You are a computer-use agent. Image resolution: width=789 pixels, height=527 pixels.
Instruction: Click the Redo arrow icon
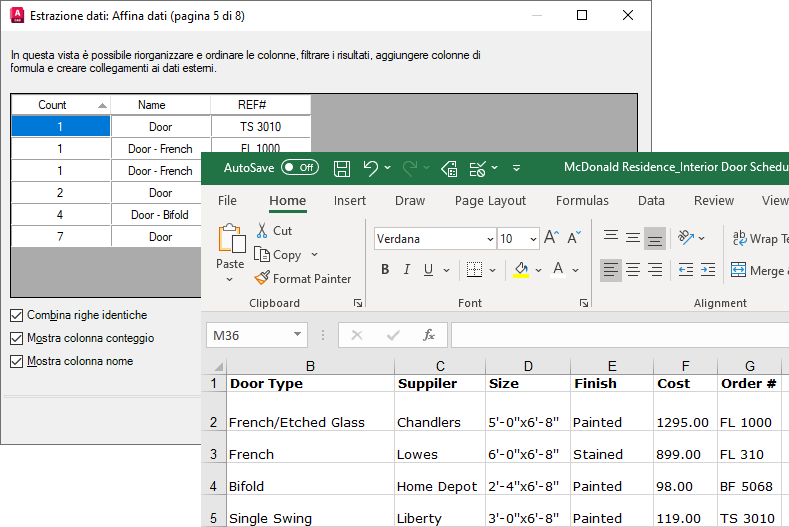pyautogui.click(x=410, y=168)
